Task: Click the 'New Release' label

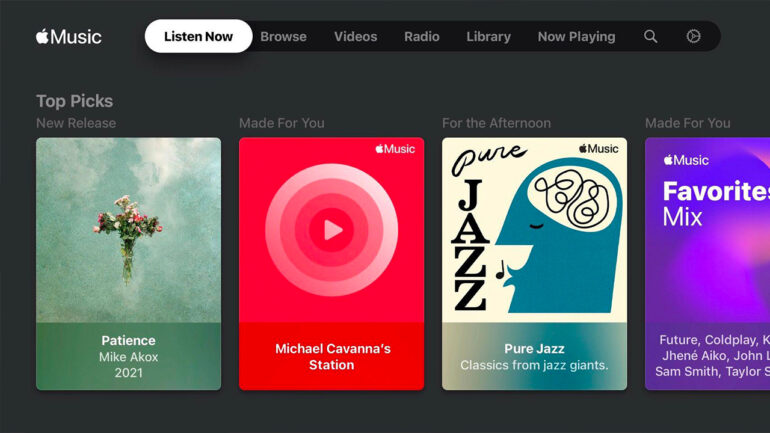Action: [76, 123]
